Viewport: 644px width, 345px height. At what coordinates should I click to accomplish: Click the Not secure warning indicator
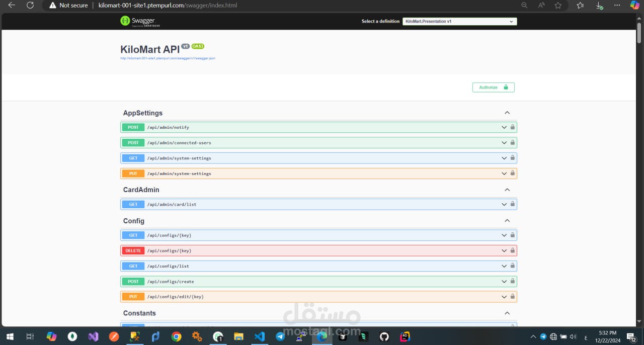[x=68, y=5]
